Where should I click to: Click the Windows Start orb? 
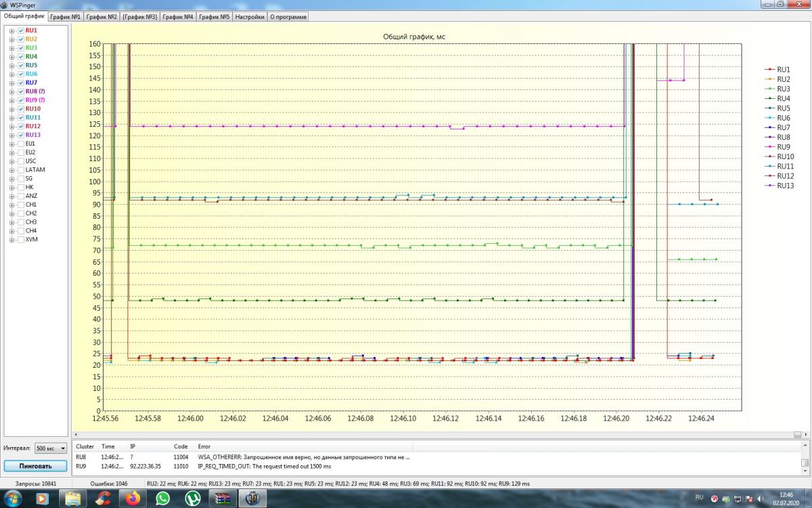pyautogui.click(x=13, y=499)
